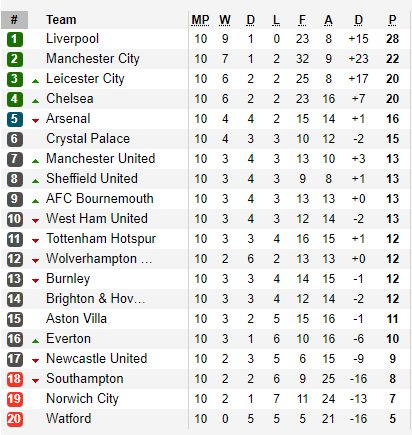The height and width of the screenshot is (435, 412).
Task: Click the red position 18 badge
Action: (15, 379)
